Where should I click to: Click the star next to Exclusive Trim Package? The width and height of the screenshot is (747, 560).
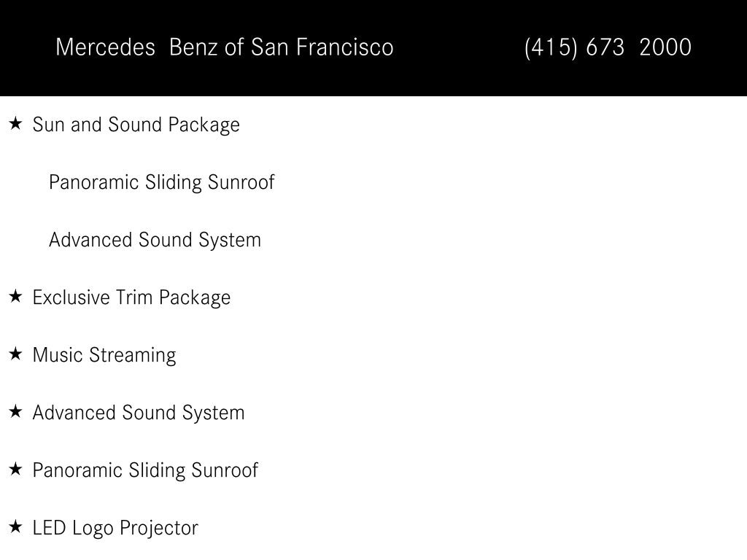[16, 297]
